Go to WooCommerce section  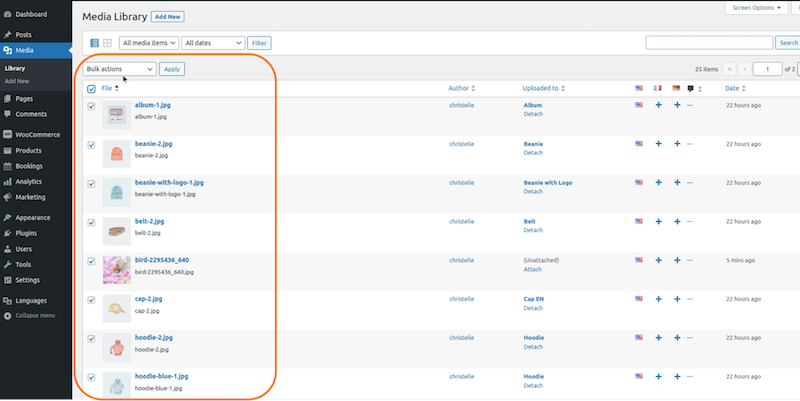click(37, 135)
